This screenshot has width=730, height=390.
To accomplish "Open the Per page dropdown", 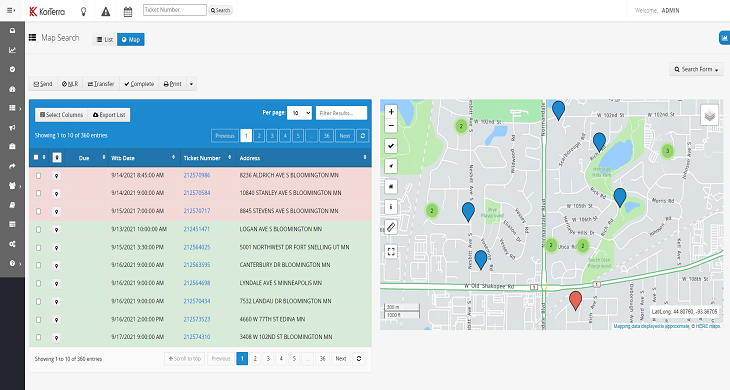I will click(x=299, y=113).
